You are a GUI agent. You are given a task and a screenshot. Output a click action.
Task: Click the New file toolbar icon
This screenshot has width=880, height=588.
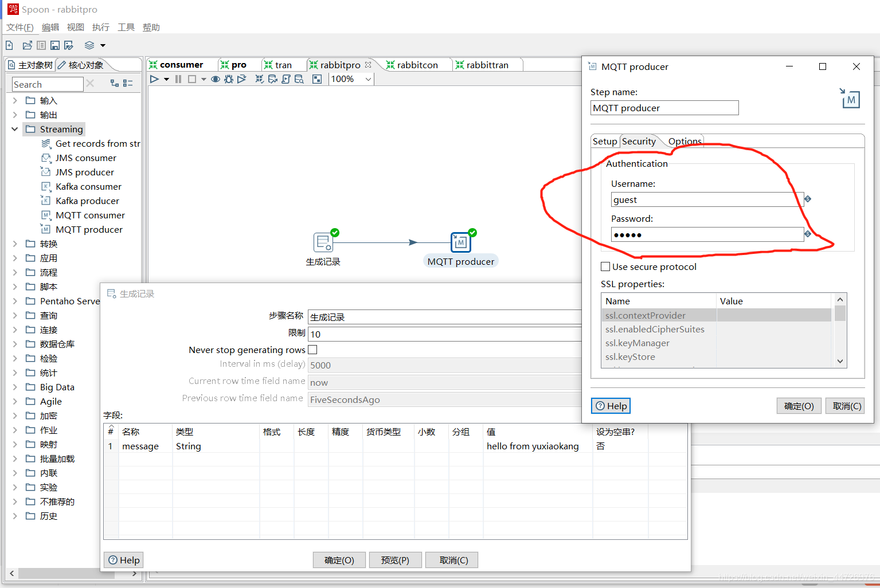pos(9,45)
